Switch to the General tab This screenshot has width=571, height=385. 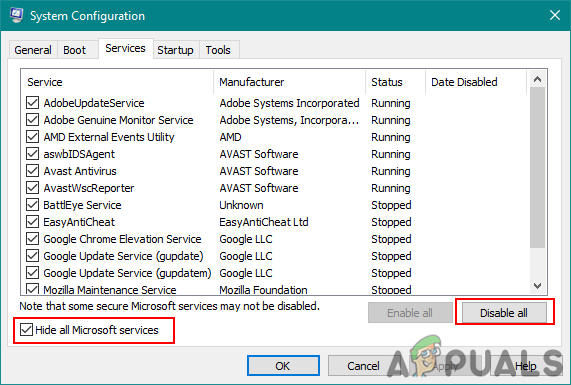pos(33,50)
